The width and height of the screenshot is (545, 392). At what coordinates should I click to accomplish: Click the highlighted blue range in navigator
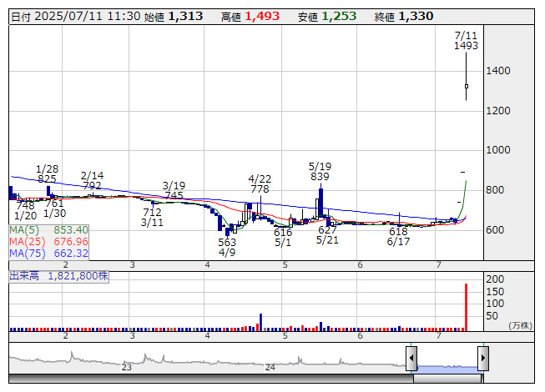click(x=447, y=369)
